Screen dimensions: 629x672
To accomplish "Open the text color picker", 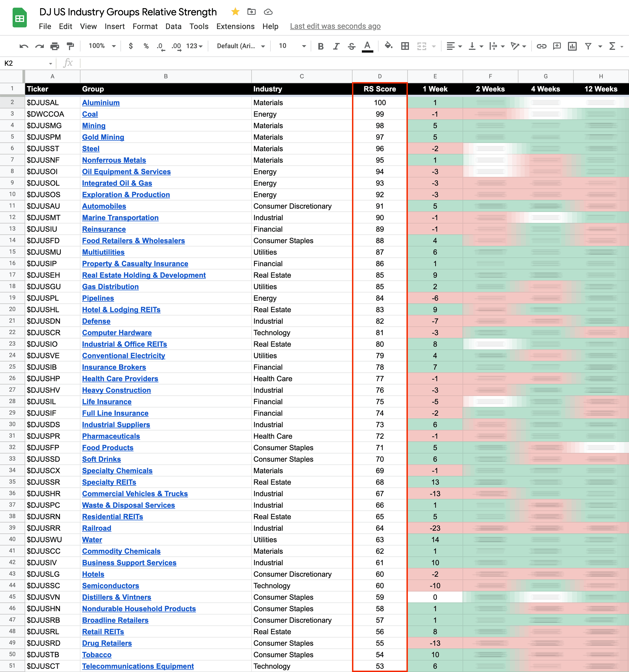I will click(368, 46).
